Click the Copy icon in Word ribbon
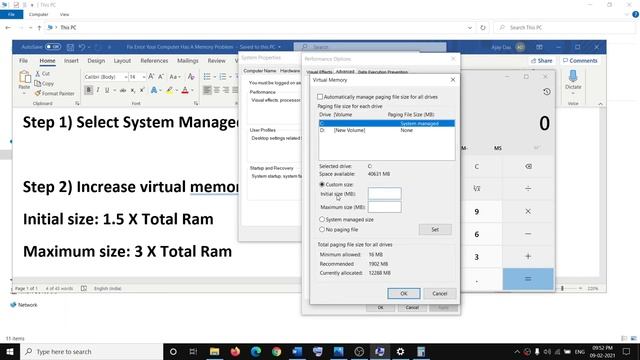 (38, 83)
